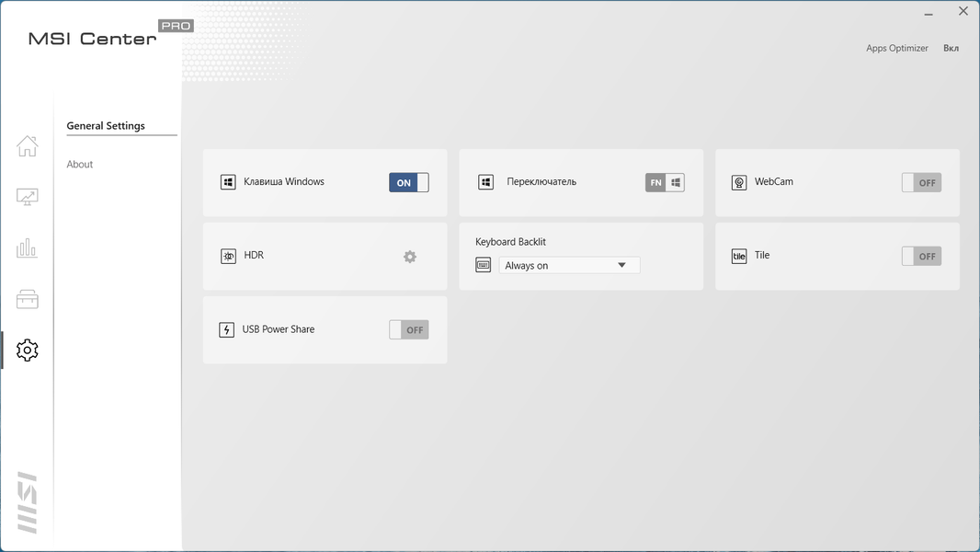The height and width of the screenshot is (552, 980).
Task: Click the HDR brightness icon
Action: [228, 257]
